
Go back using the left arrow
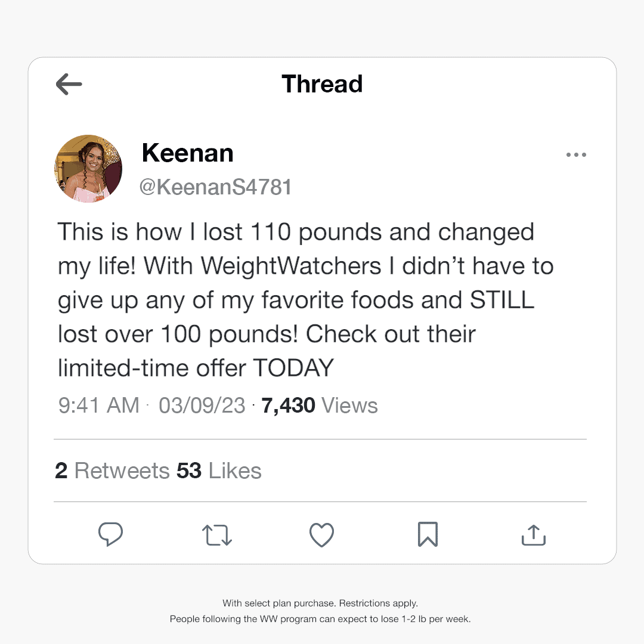coord(69,85)
